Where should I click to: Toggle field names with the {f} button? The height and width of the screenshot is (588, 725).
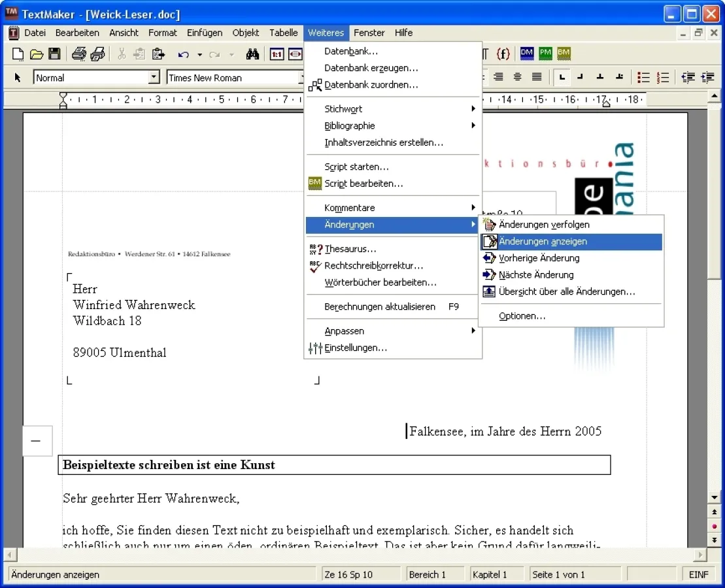(503, 54)
